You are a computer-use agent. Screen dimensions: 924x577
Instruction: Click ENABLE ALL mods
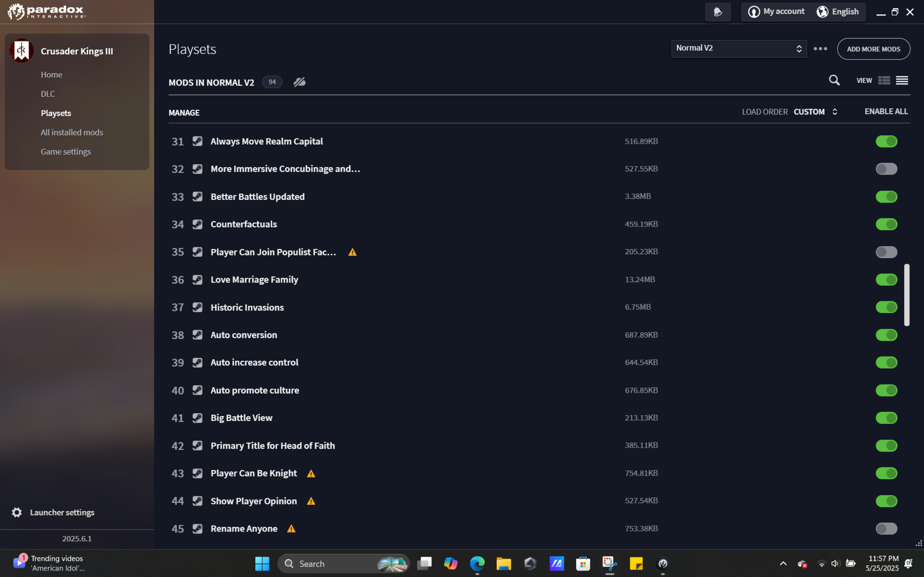886,111
